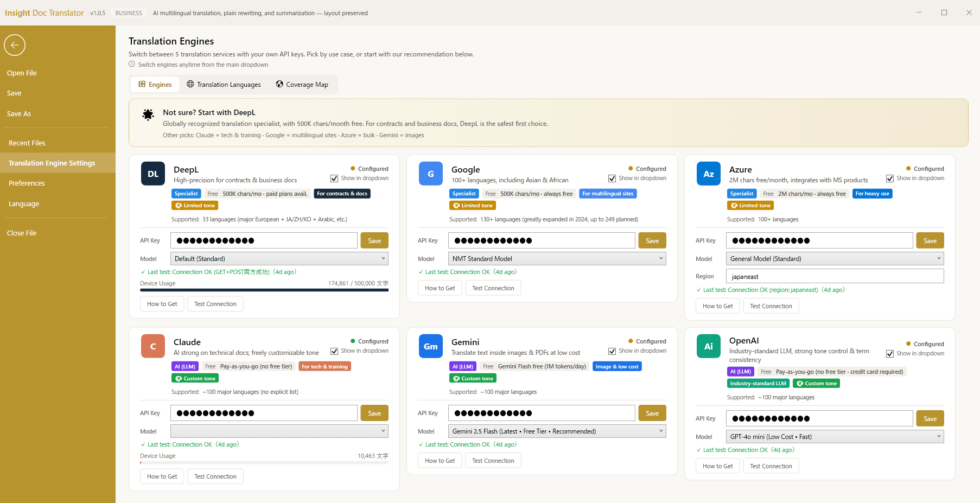Click How to Get for OpenAI
The image size is (980, 503).
coord(718,466)
